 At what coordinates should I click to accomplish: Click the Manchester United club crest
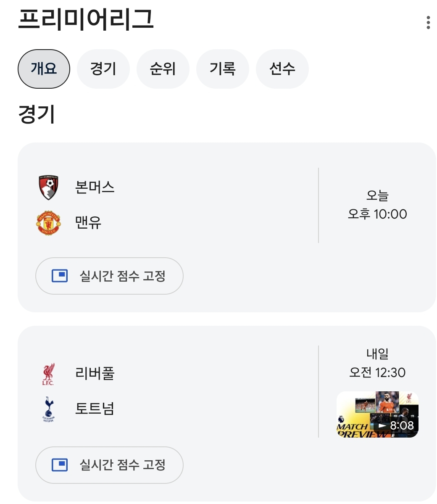tap(48, 223)
